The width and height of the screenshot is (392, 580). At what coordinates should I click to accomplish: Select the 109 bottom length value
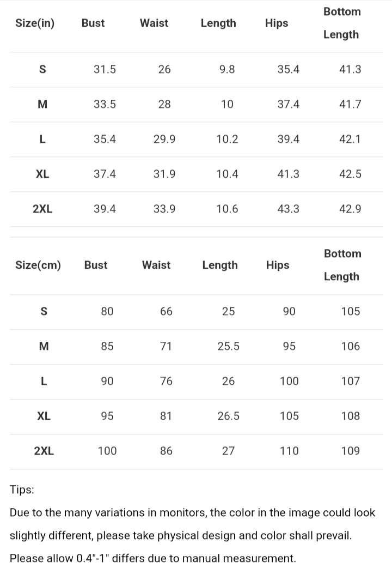pos(350,451)
